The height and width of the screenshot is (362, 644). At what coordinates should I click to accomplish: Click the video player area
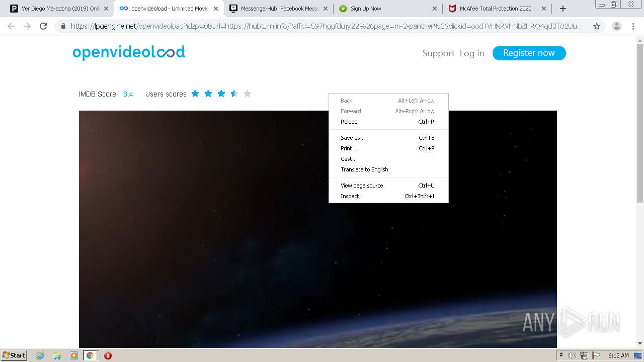pos(318,229)
